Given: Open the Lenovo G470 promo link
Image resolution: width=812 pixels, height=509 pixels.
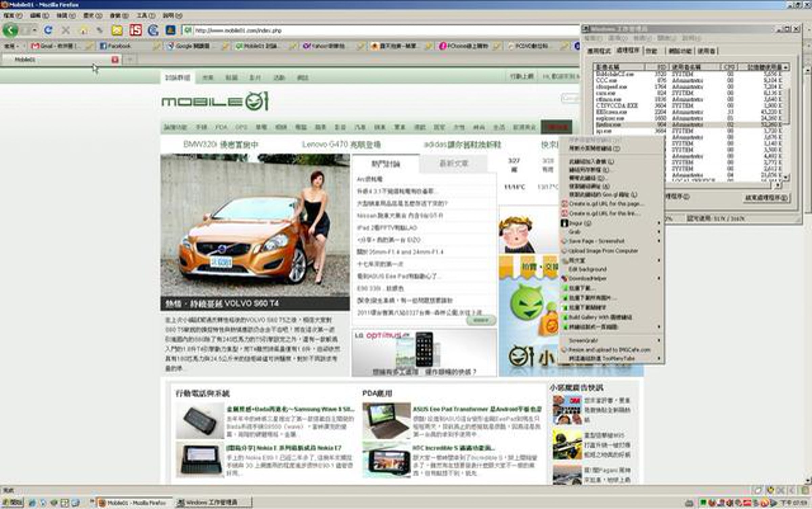Looking at the screenshot, I should [341, 145].
